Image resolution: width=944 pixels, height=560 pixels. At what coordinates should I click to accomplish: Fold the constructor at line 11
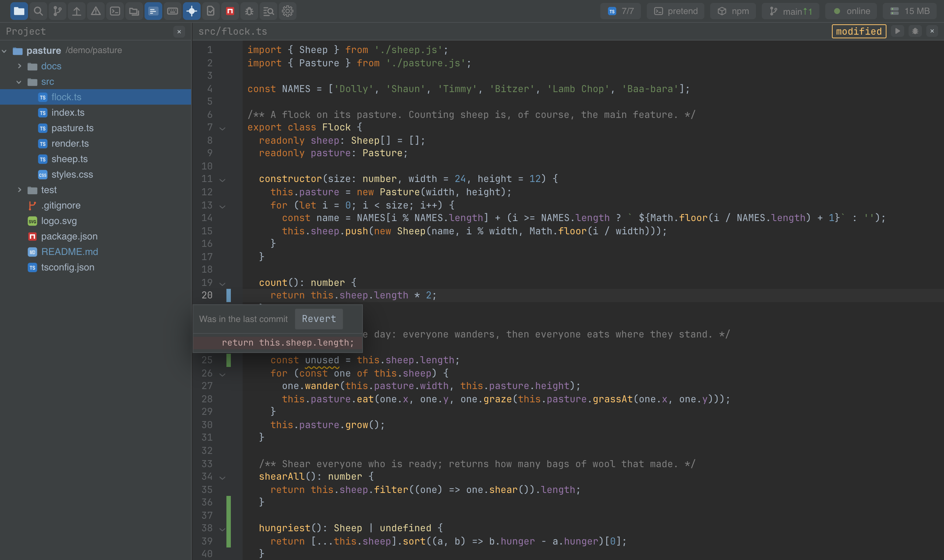222,180
